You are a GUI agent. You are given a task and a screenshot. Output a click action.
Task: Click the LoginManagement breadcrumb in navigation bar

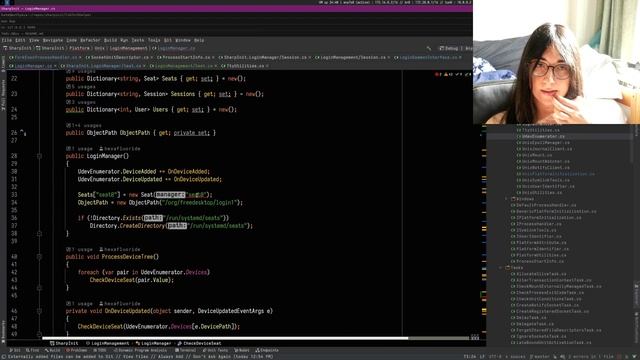[x=128, y=48]
